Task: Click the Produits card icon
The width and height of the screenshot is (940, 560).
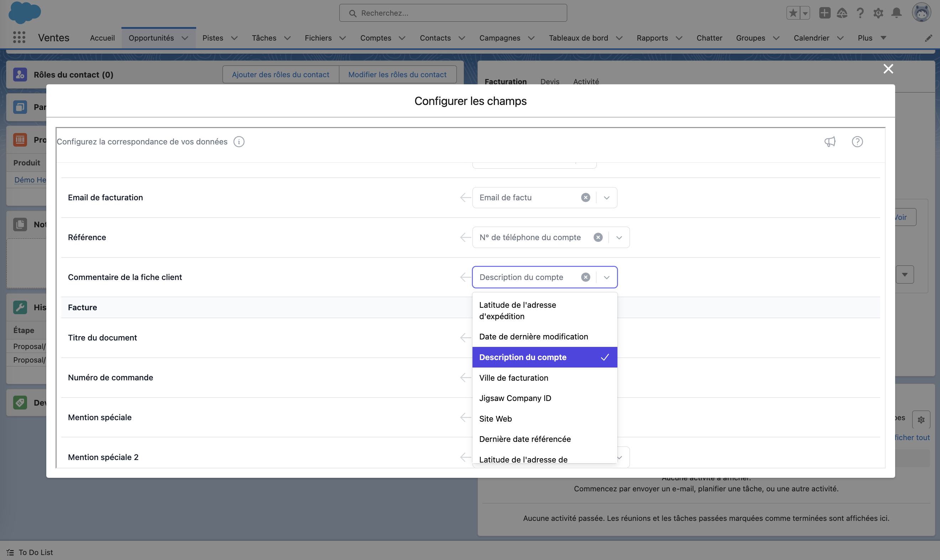Action: pos(20,139)
